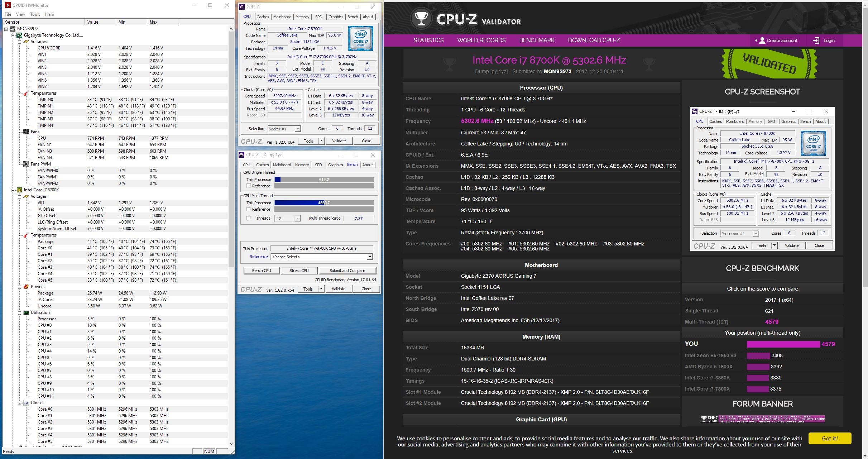The image size is (868, 459).
Task: Click the CPU Single Thread This Processor score bar
Action: [324, 180]
